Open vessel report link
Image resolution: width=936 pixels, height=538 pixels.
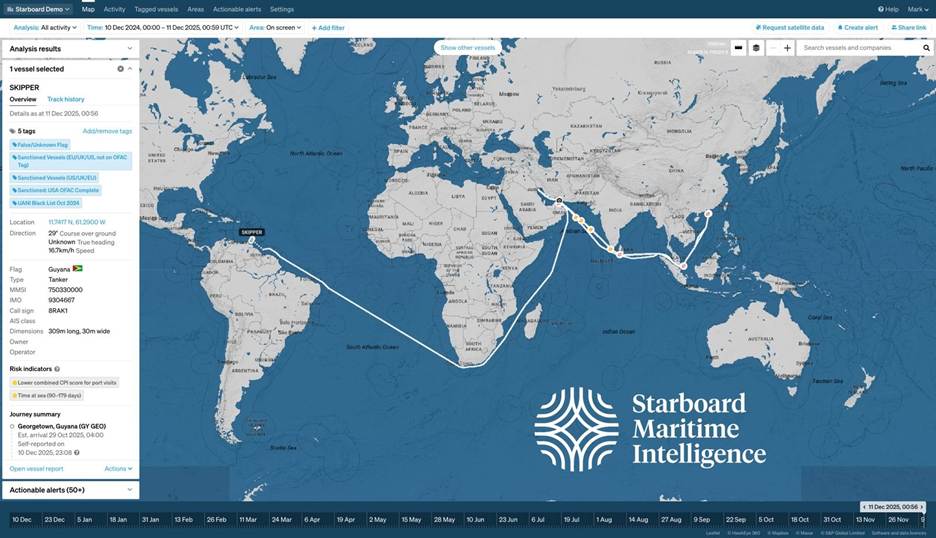coord(36,469)
